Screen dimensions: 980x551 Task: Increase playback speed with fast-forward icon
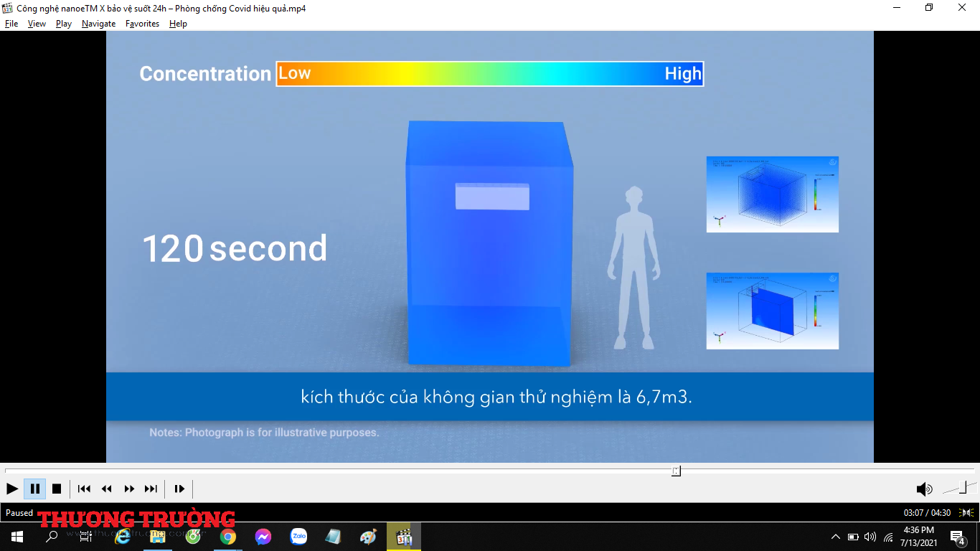click(129, 489)
